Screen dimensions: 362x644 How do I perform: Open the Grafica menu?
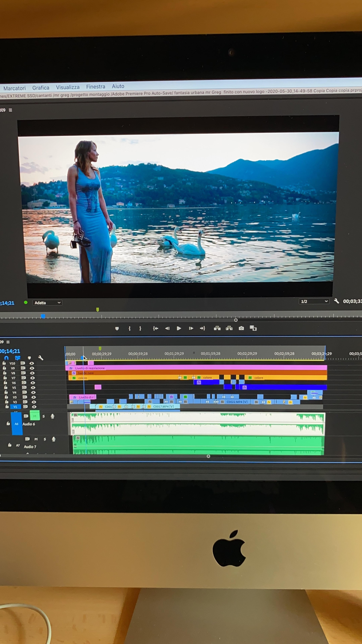[41, 88]
